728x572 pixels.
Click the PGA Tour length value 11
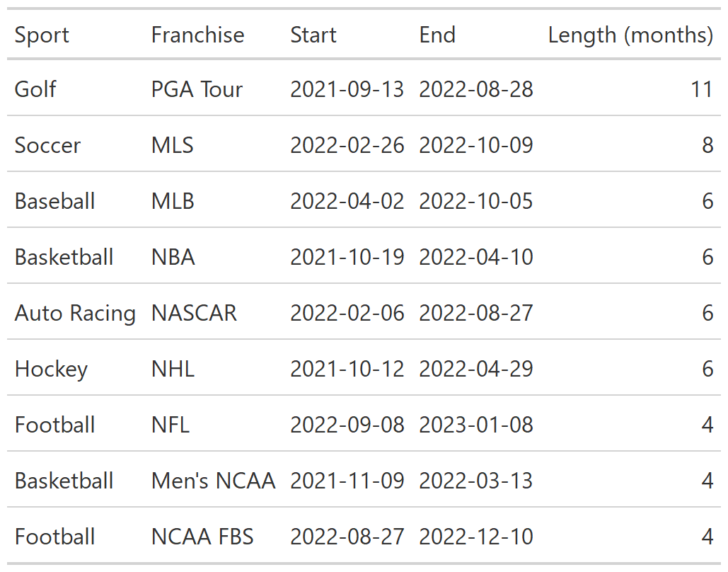point(702,89)
